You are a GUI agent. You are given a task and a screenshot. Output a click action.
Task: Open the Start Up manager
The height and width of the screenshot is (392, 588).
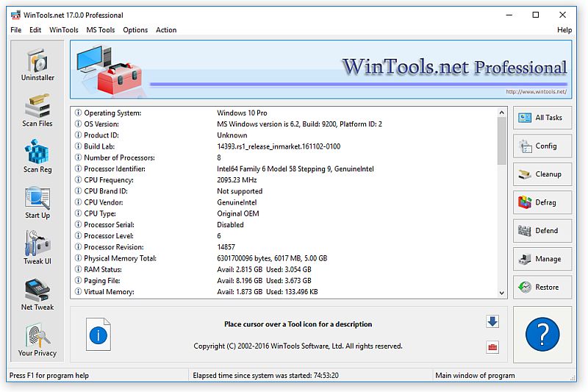[37, 203]
